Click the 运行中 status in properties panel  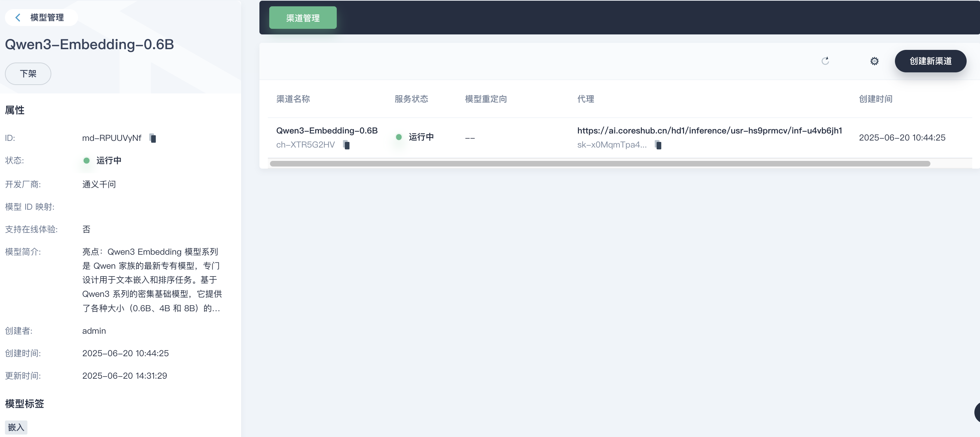(102, 160)
